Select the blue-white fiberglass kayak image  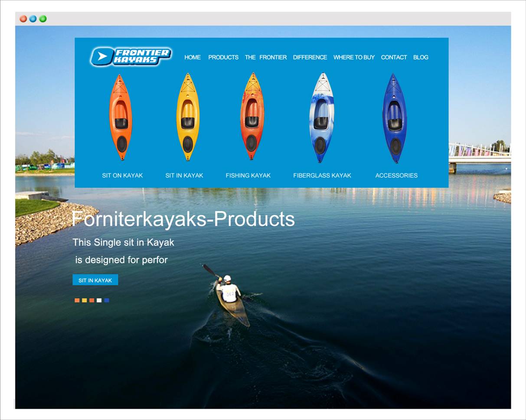pyautogui.click(x=322, y=117)
